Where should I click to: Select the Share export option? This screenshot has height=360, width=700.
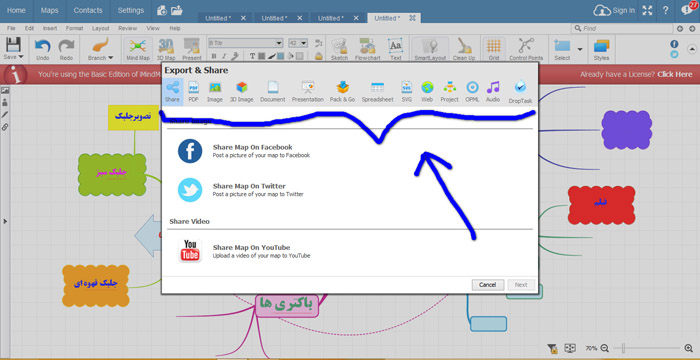(172, 92)
